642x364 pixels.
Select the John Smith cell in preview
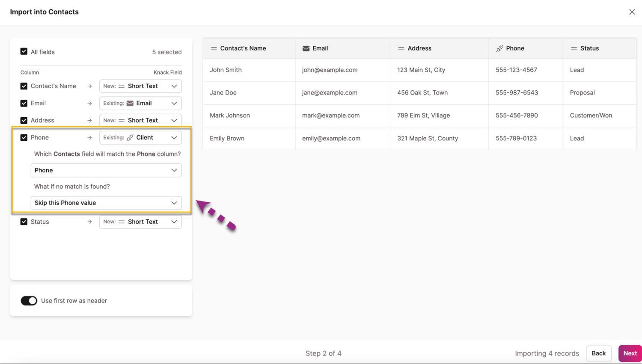(226, 70)
